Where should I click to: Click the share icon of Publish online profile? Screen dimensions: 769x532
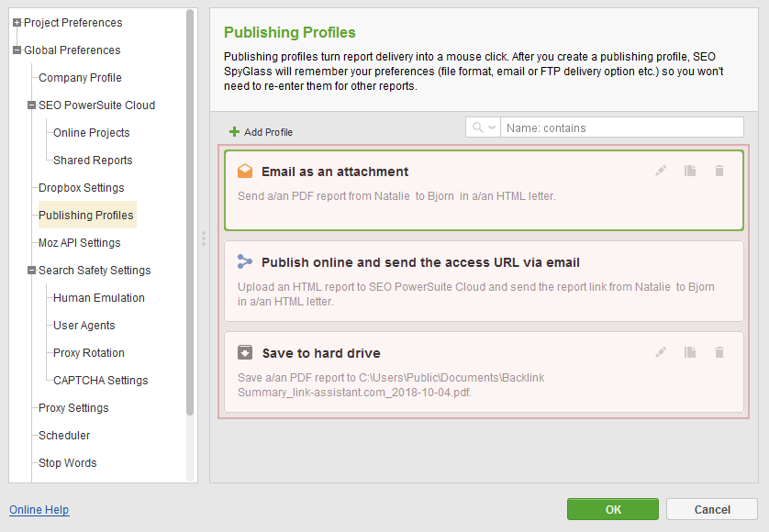tap(245, 261)
